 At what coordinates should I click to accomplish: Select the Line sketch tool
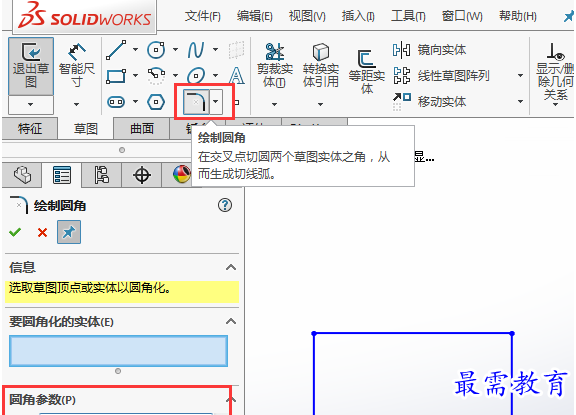click(x=116, y=50)
